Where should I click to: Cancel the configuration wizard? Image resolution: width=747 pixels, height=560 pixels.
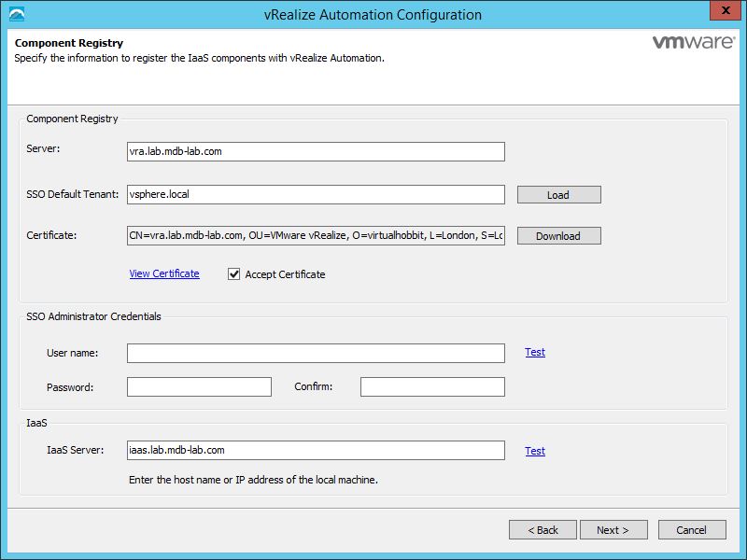pyautogui.click(x=691, y=530)
